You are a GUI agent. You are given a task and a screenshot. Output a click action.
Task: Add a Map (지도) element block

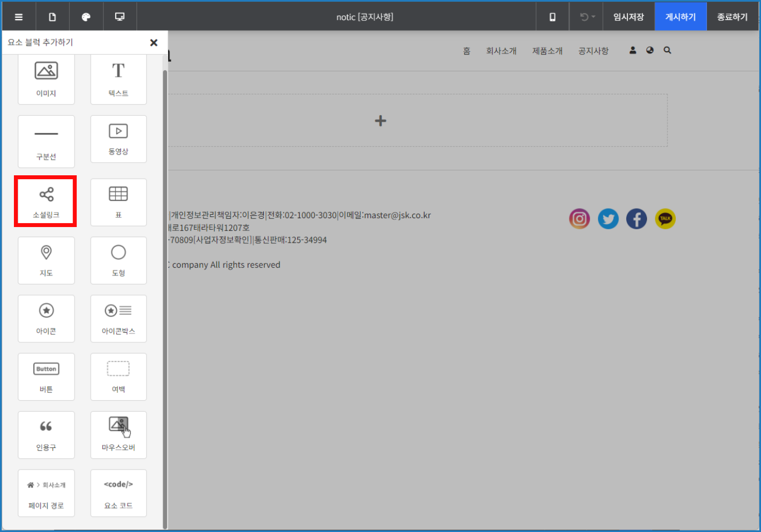[46, 260]
